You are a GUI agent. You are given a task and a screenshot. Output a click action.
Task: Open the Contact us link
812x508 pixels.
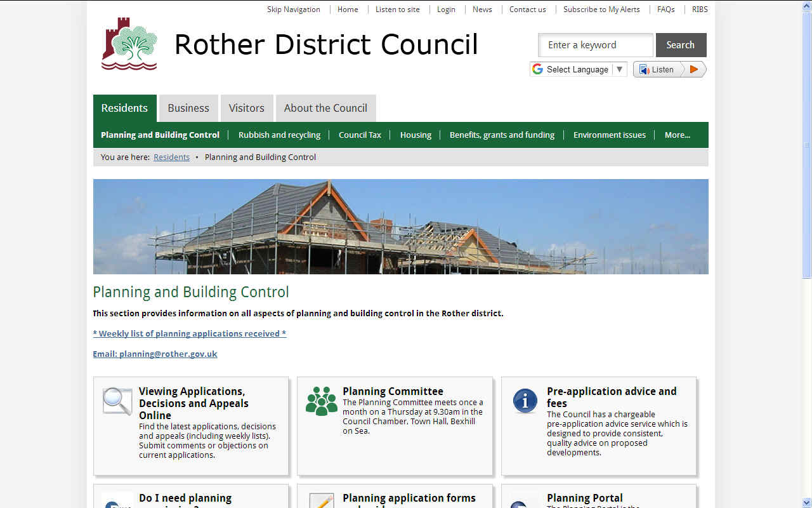[528, 10]
